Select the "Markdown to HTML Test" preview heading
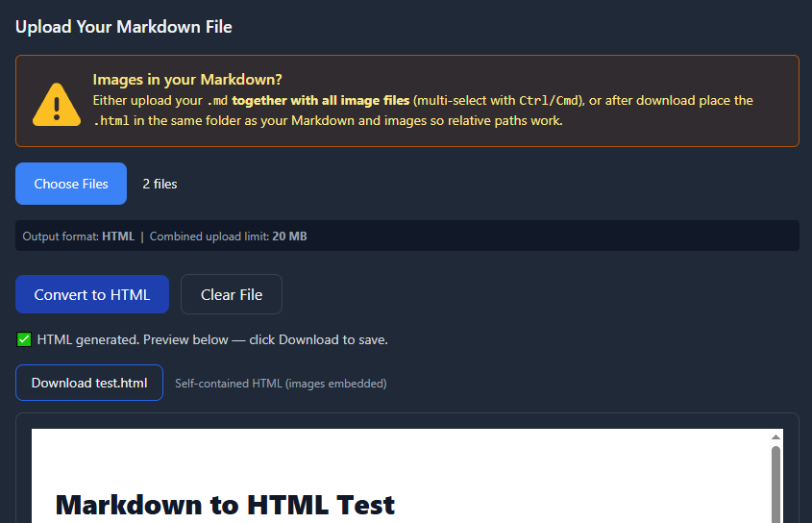This screenshot has height=523, width=812. pyautogui.click(x=225, y=504)
